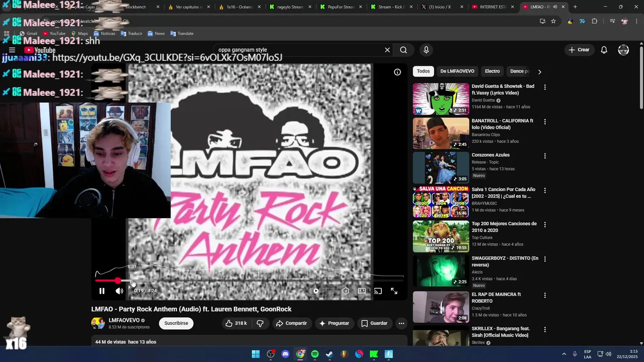Mute the video using the speaker icon
The image size is (644, 362).
pyautogui.click(x=119, y=291)
